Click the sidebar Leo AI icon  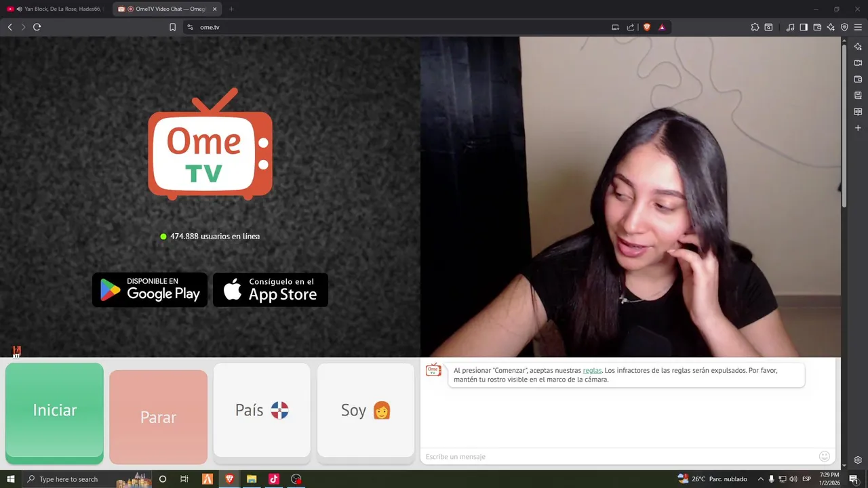coord(858,46)
